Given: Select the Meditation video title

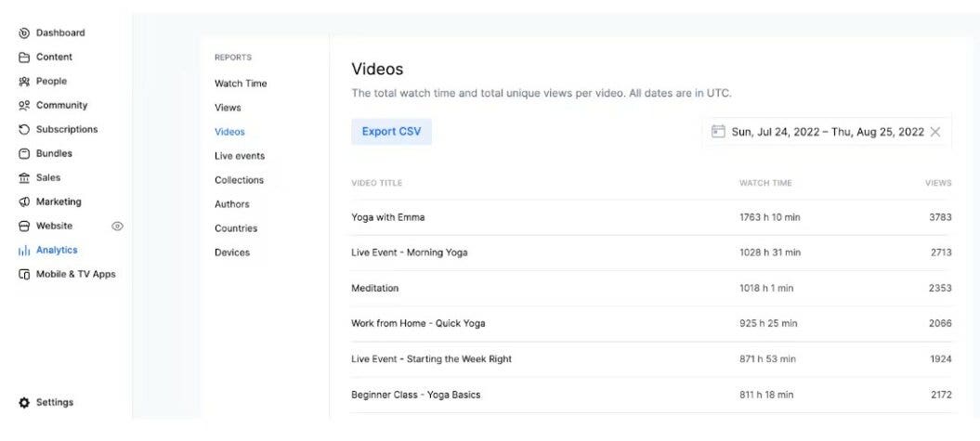Looking at the screenshot, I should [x=374, y=288].
